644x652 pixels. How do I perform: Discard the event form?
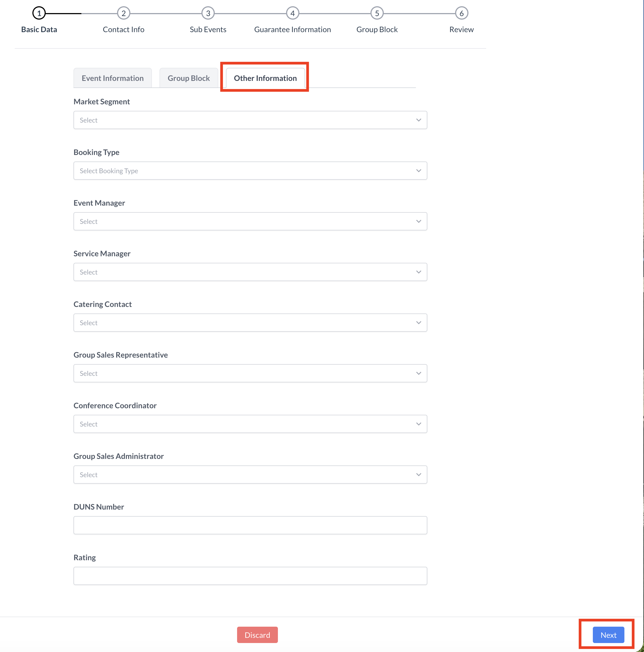click(x=257, y=635)
